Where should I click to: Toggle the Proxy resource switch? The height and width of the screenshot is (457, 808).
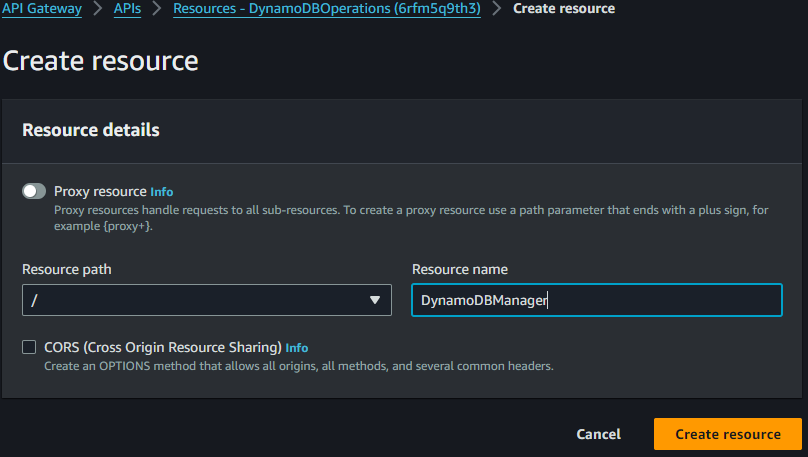(x=34, y=191)
